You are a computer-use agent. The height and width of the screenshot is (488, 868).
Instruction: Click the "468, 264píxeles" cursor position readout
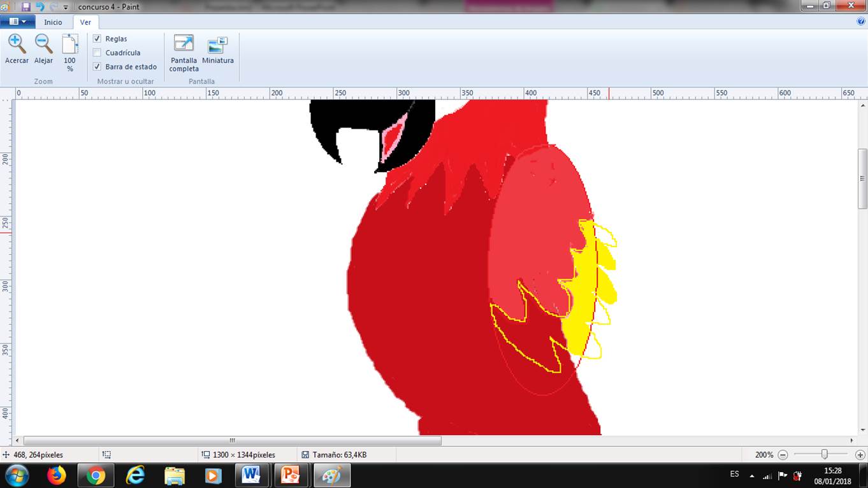tap(38, 455)
